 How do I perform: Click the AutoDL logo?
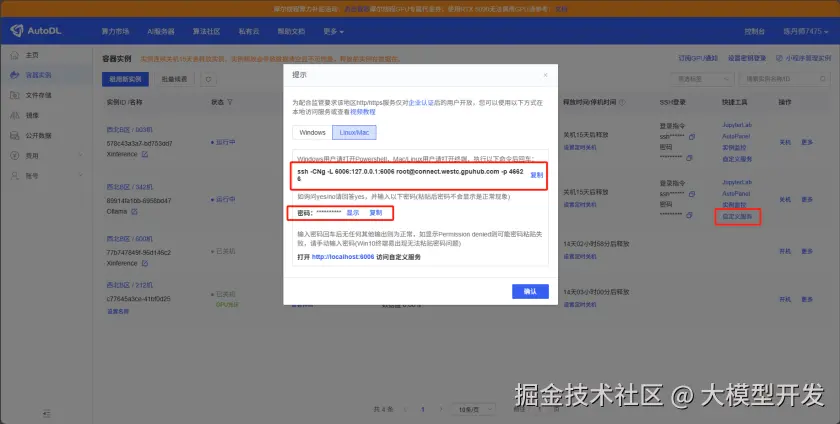pos(36,31)
